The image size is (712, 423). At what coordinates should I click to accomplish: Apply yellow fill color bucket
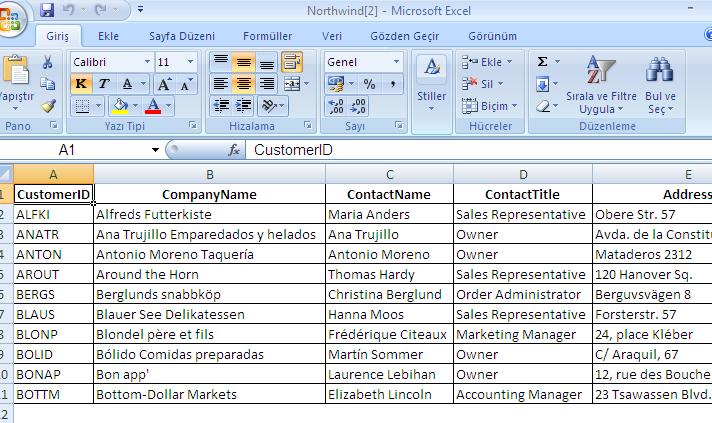click(x=120, y=106)
